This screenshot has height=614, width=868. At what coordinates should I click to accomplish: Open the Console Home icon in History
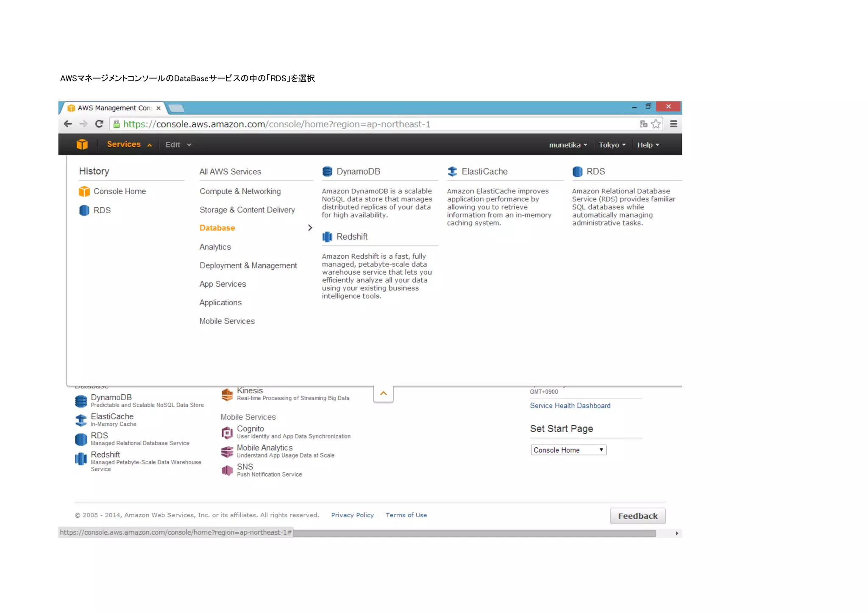(84, 192)
